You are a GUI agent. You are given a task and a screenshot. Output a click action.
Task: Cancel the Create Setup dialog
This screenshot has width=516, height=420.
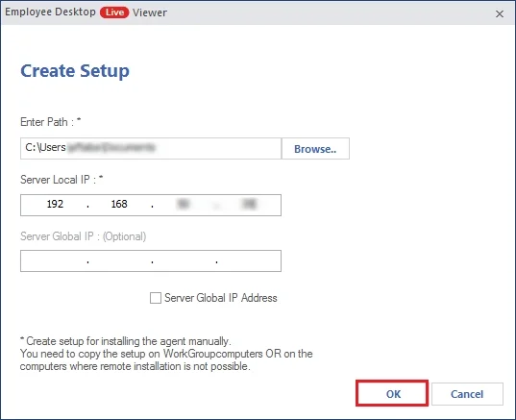point(467,394)
